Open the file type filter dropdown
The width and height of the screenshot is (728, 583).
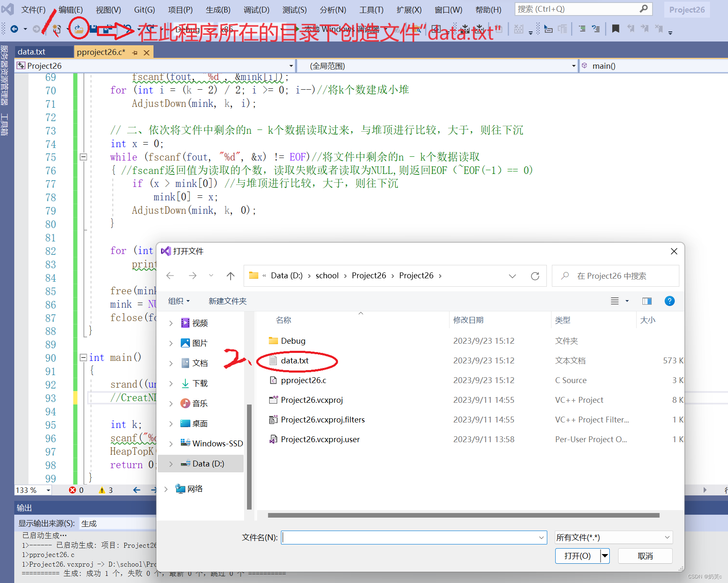pos(667,537)
